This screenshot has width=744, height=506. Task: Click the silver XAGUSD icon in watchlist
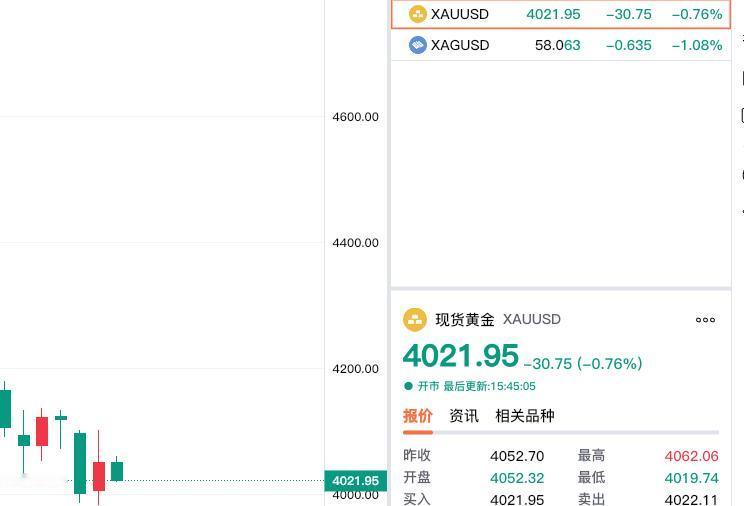(x=418, y=45)
